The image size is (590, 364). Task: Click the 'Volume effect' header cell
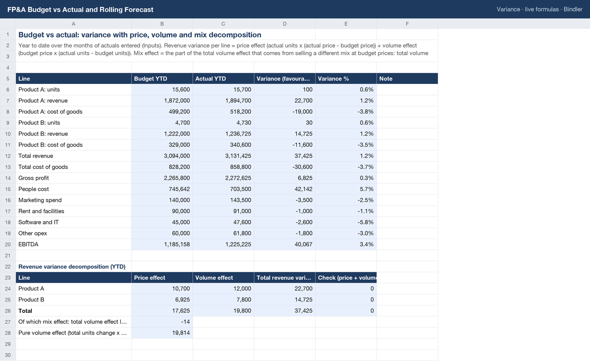click(224, 278)
